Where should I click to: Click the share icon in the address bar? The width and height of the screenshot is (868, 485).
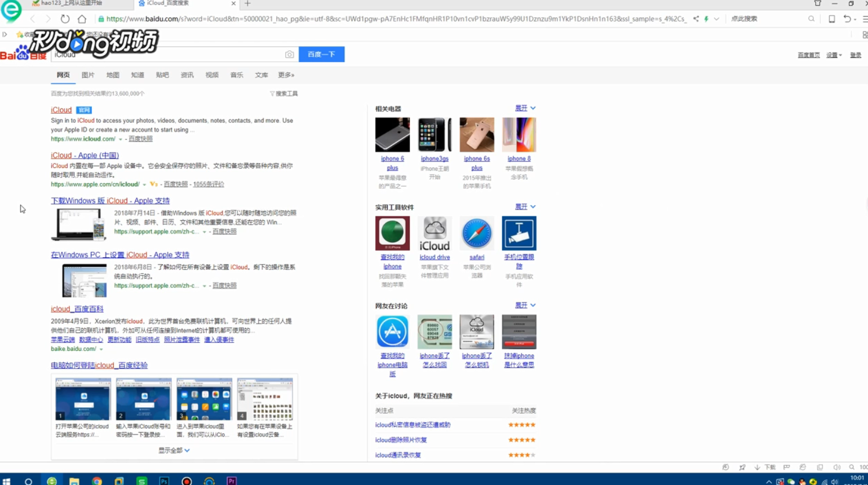696,19
